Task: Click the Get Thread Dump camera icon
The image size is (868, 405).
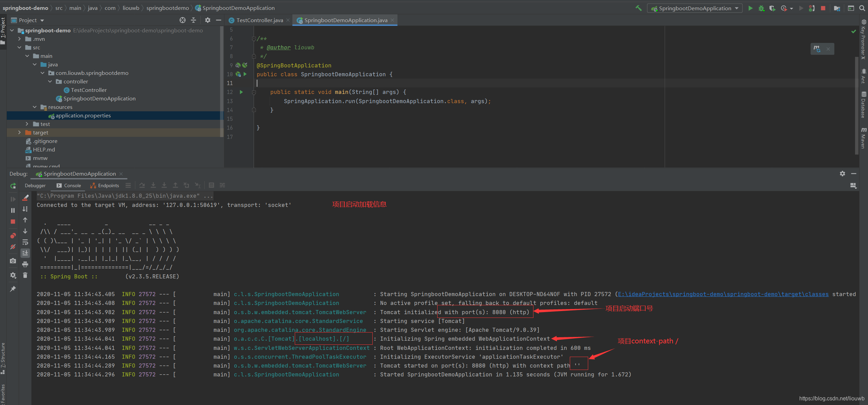Action: [13, 261]
